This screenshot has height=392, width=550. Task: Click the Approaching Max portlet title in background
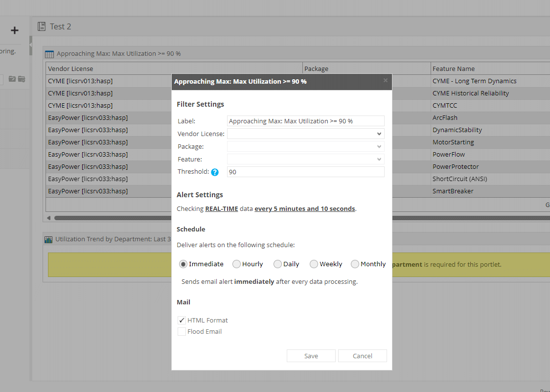118,54
